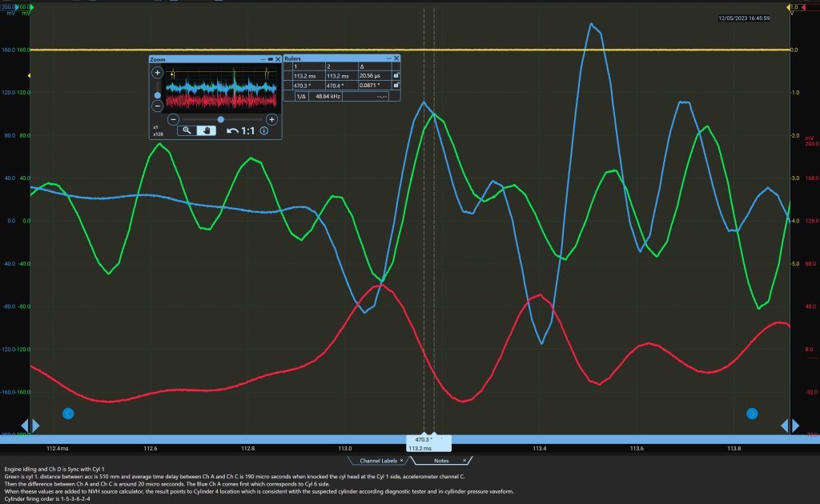
Task: Click the right-pointing arrow at graph's bottom-left corner
Action: (x=36, y=426)
